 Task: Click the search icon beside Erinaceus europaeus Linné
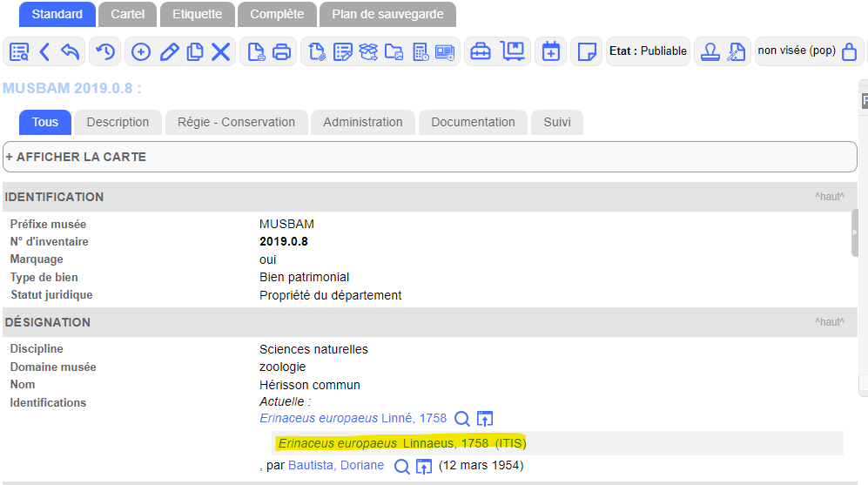[462, 419]
